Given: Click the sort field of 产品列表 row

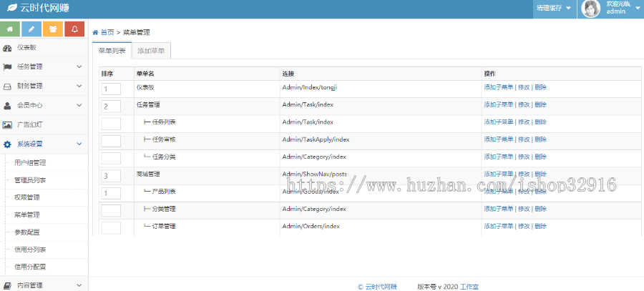Looking at the screenshot, I should 111,193.
